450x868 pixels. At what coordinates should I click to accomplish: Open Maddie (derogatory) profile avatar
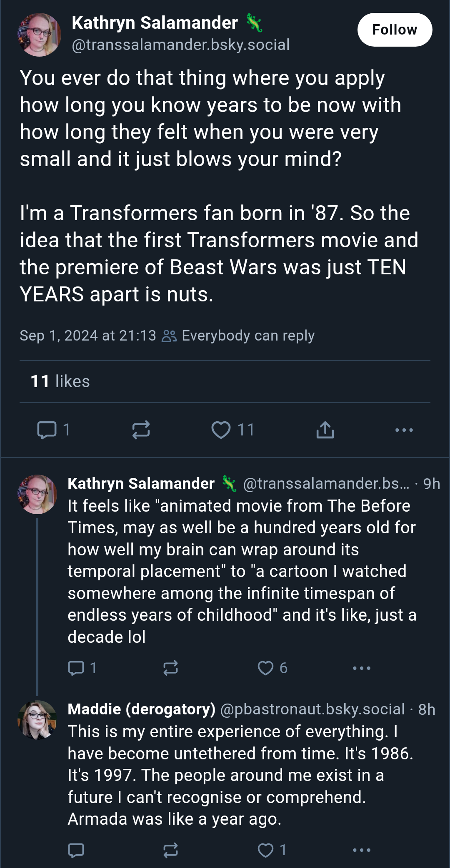(37, 720)
